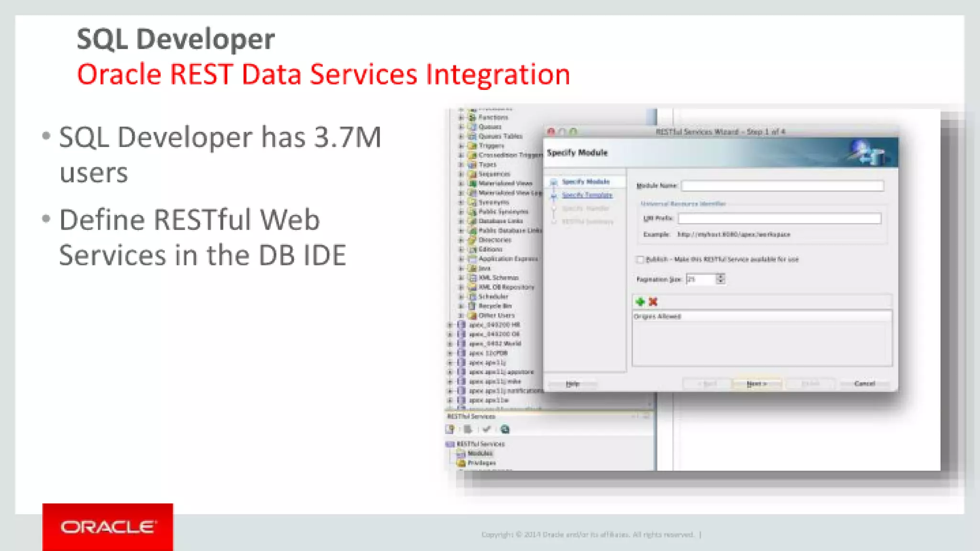Image resolution: width=980 pixels, height=551 pixels.
Task: Click the XML DB Repository node icon
Action: tap(472, 287)
